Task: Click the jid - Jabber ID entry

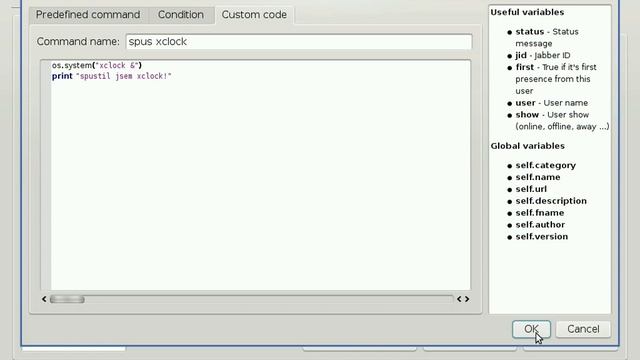Action: coord(543,55)
